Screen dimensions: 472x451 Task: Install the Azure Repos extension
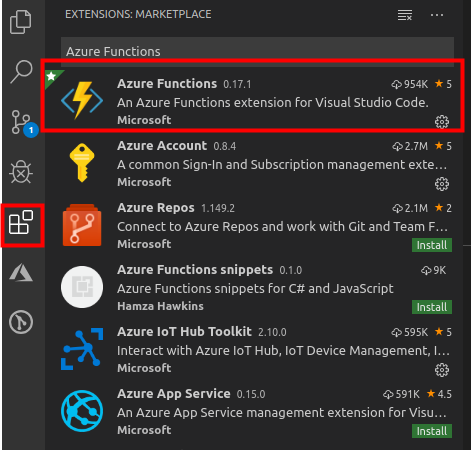[432, 245]
